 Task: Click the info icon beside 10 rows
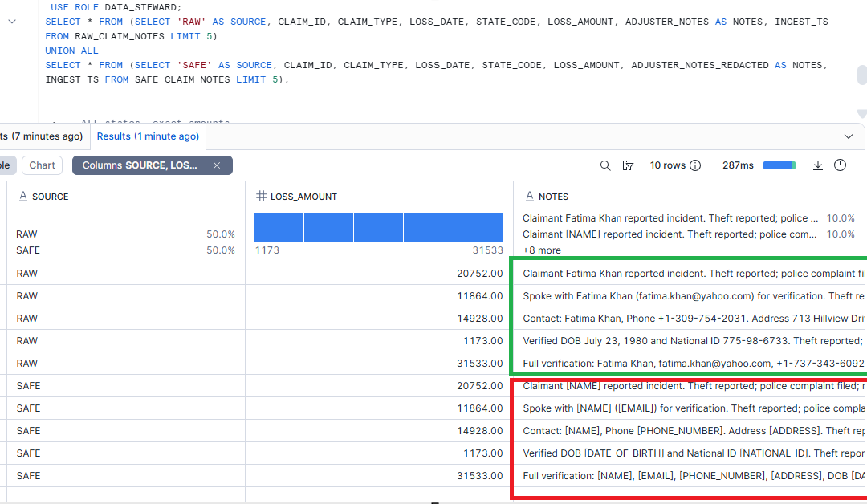(x=695, y=165)
